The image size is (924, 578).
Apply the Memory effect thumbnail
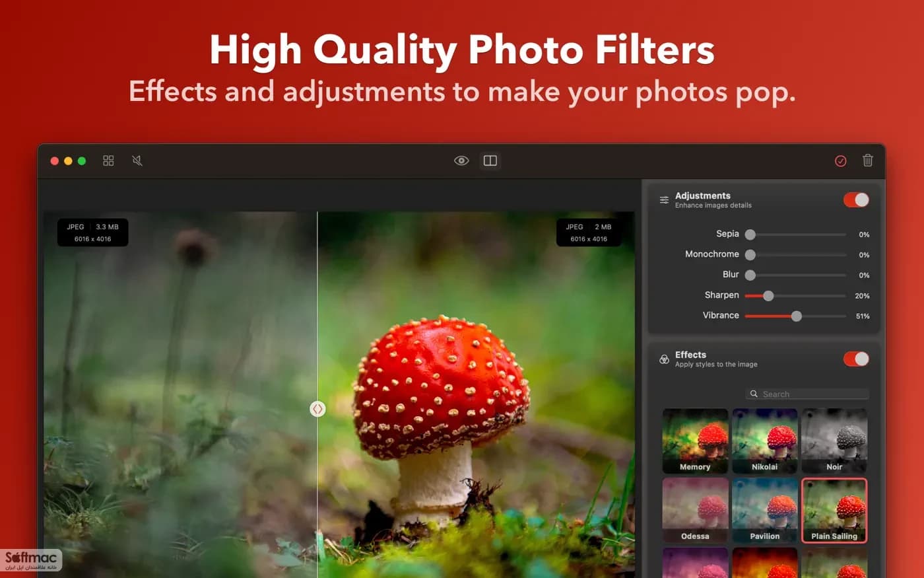(x=695, y=441)
